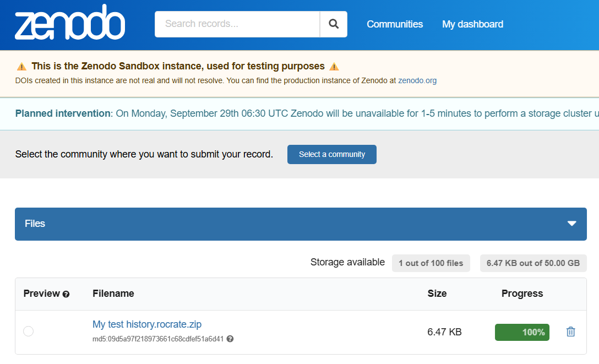The width and height of the screenshot is (599, 364).
Task: Click the search magnifier button
Action: [334, 24]
